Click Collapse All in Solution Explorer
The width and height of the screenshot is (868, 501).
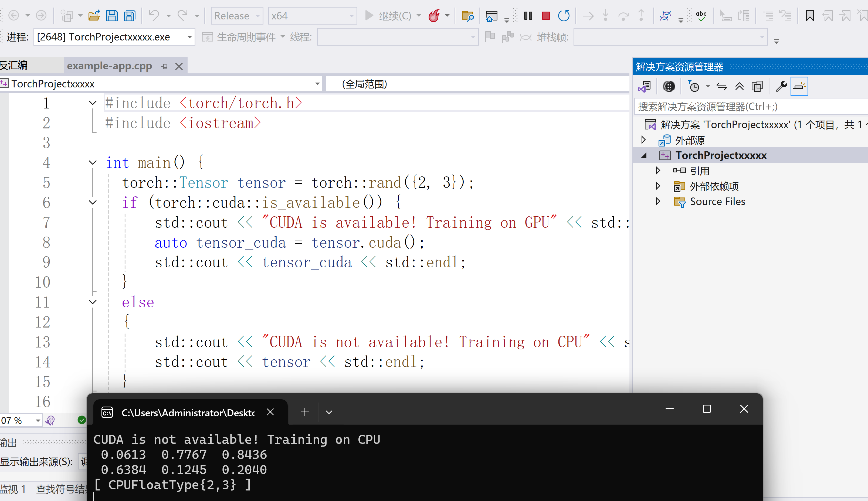(x=739, y=86)
